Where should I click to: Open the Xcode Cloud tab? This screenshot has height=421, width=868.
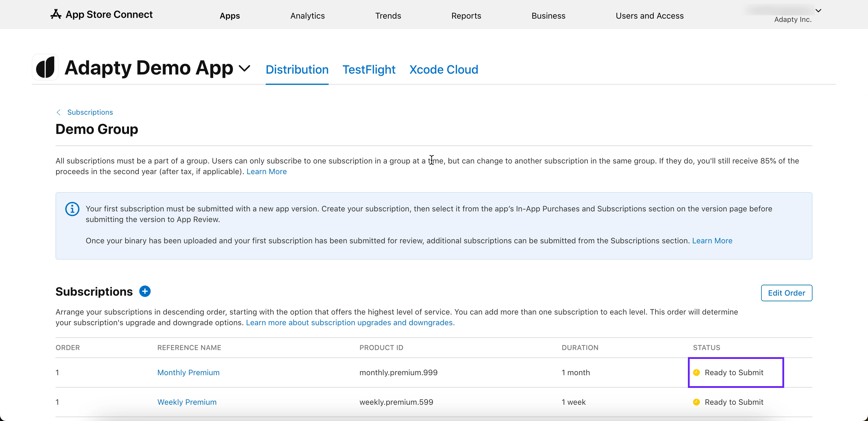444,69
